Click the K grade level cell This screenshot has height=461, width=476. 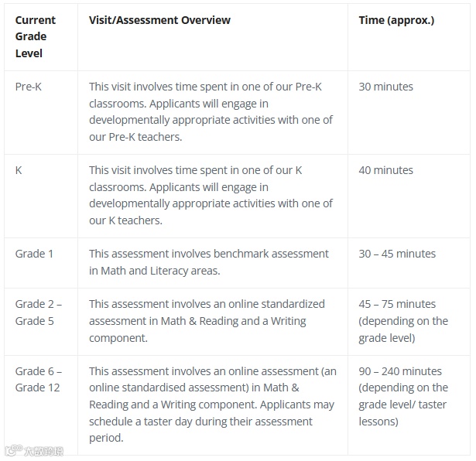tap(19, 170)
